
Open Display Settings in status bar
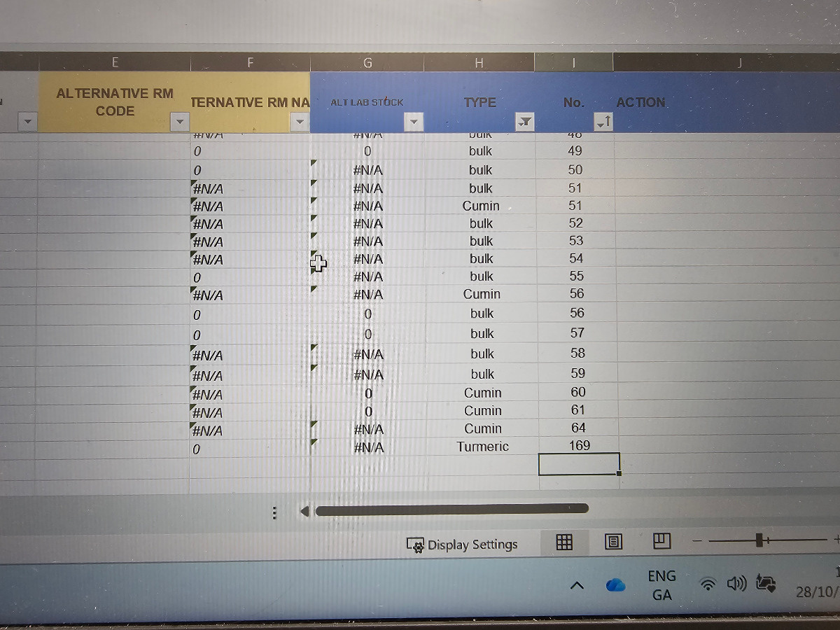[463, 545]
